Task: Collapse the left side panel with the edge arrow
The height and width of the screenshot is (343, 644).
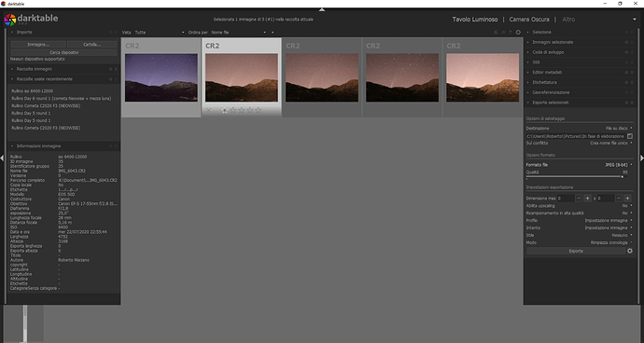Action: (x=2, y=158)
